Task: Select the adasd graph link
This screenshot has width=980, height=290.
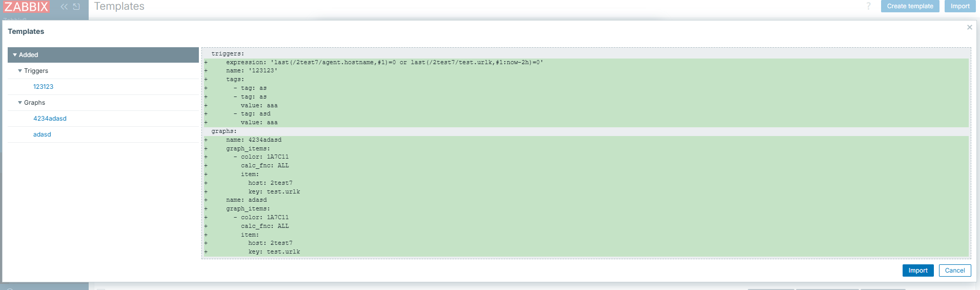Action: (x=42, y=134)
